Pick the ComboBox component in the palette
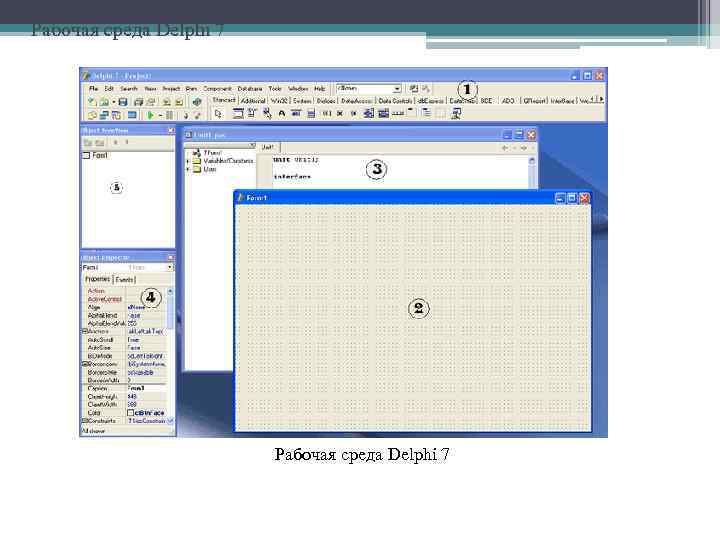 coord(383,113)
